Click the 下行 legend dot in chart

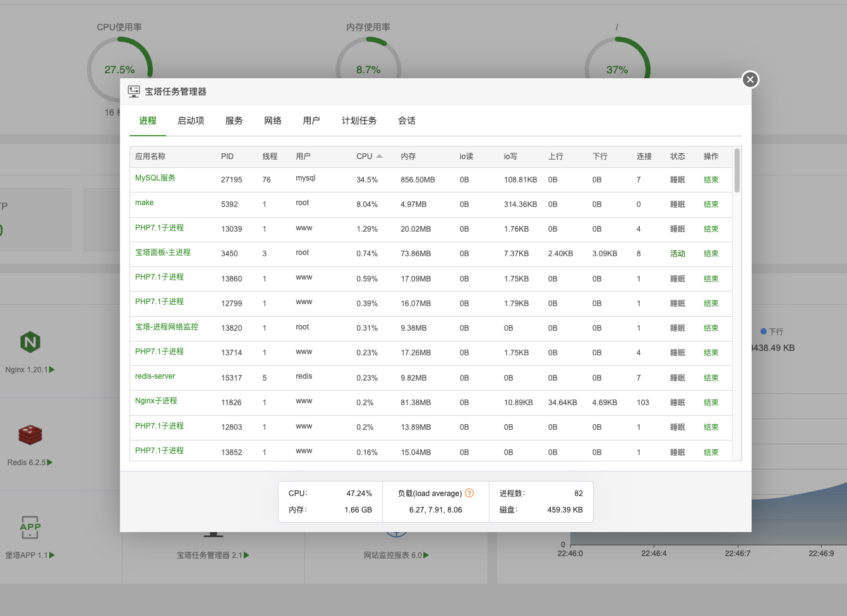point(764,331)
